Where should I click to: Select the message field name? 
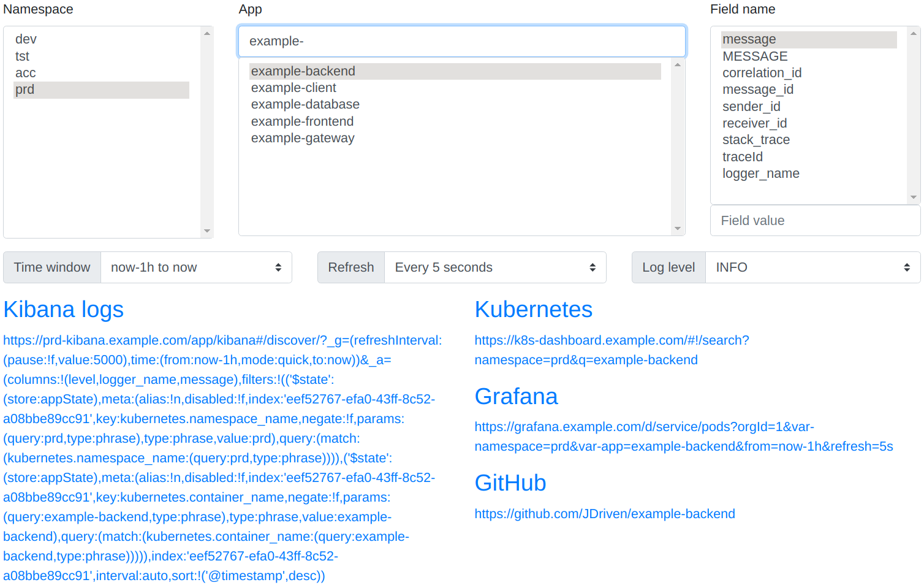(809, 39)
